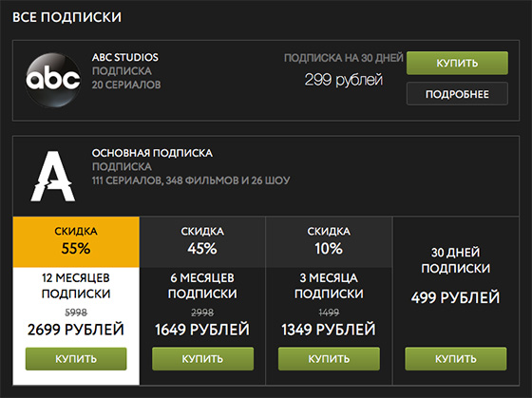The width and height of the screenshot is (532, 398).
Task: Click the ВСЕ ПОДПИСКИ heading
Action: [x=66, y=17]
